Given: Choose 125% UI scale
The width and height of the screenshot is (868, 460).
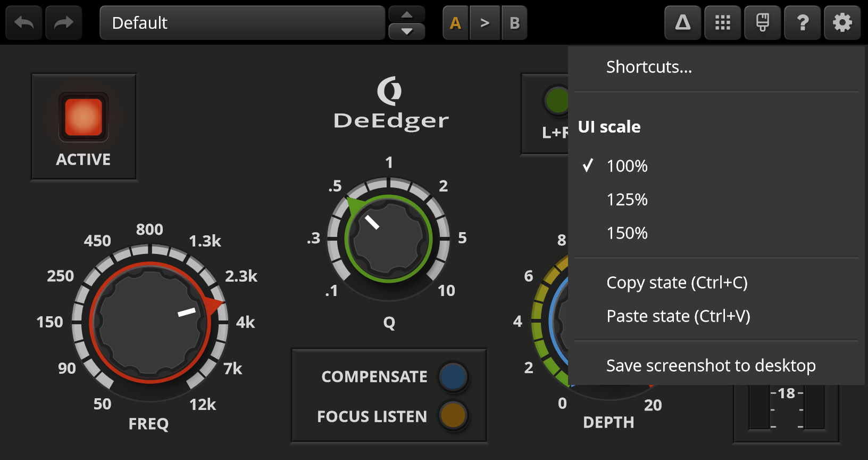Looking at the screenshot, I should (716, 200).
